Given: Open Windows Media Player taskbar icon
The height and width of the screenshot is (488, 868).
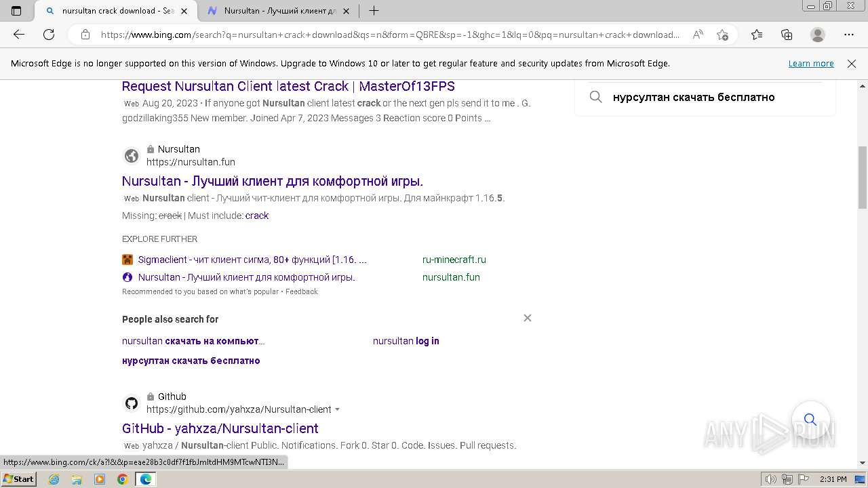Looking at the screenshot, I should coord(100,479).
